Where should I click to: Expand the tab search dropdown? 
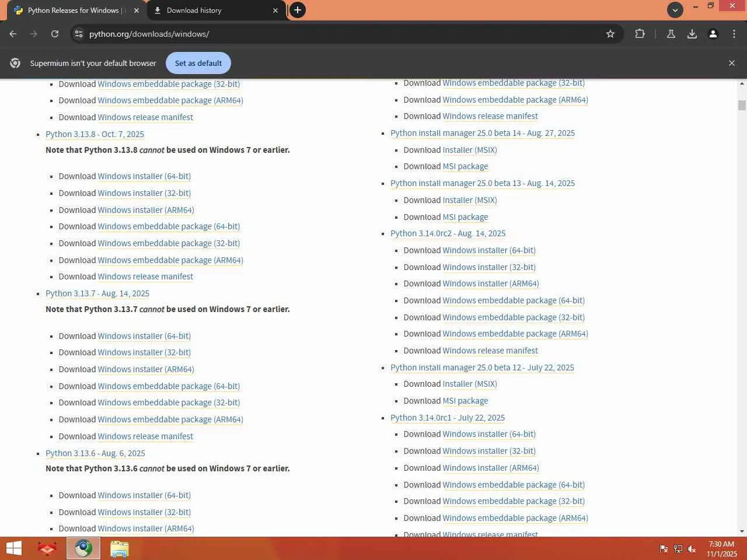(675, 10)
